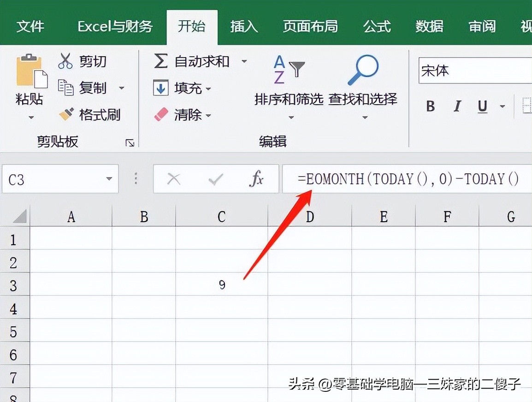Toggle italic formatting
Screen dimensions: 532x402
(x=457, y=107)
